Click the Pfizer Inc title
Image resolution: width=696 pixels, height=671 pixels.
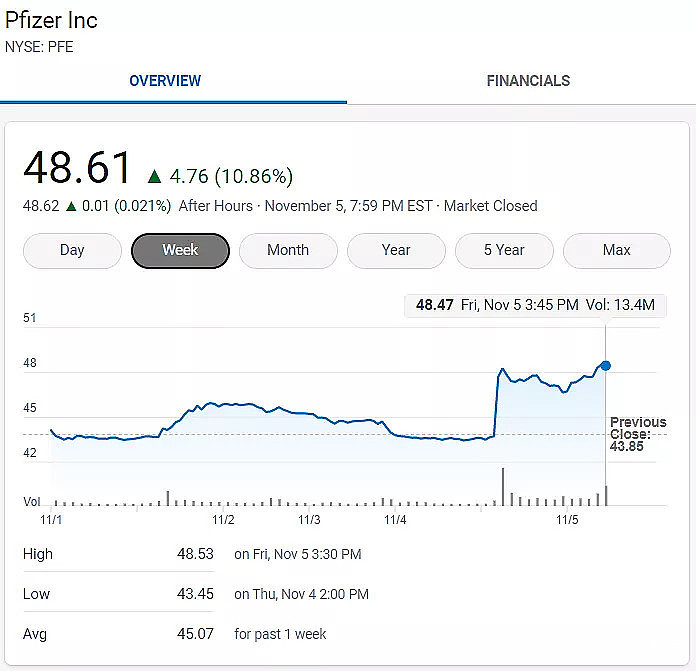[x=52, y=20]
